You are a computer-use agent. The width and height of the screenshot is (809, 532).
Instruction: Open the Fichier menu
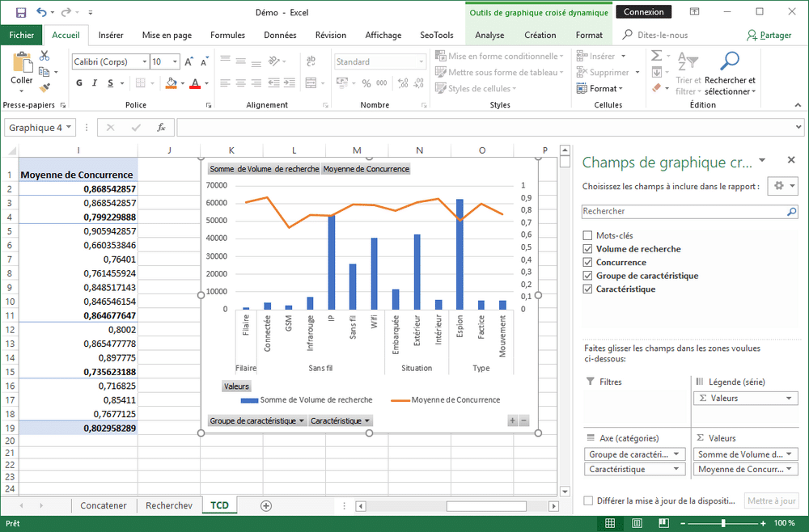coord(22,35)
